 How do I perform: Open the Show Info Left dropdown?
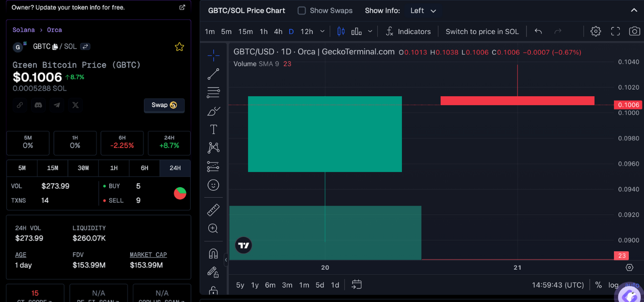423,11
